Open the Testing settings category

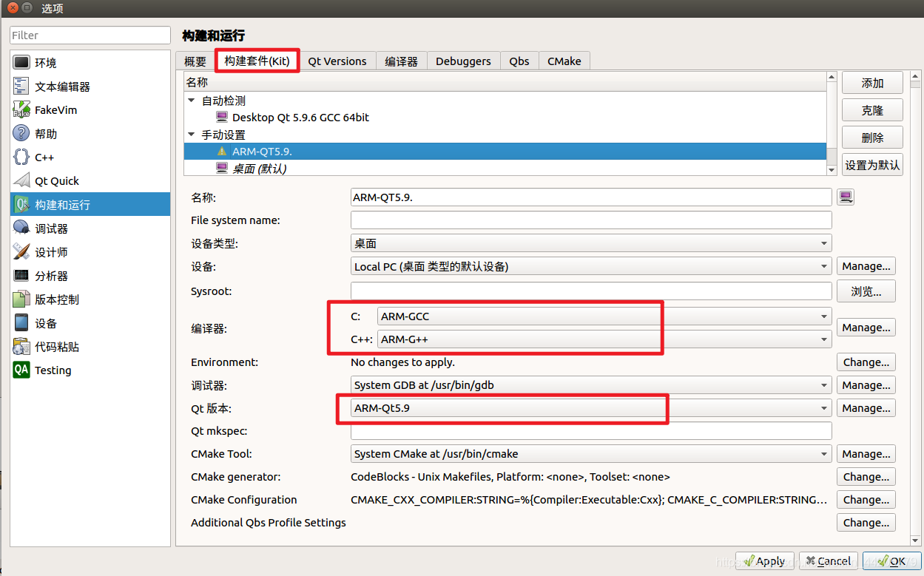coord(90,370)
